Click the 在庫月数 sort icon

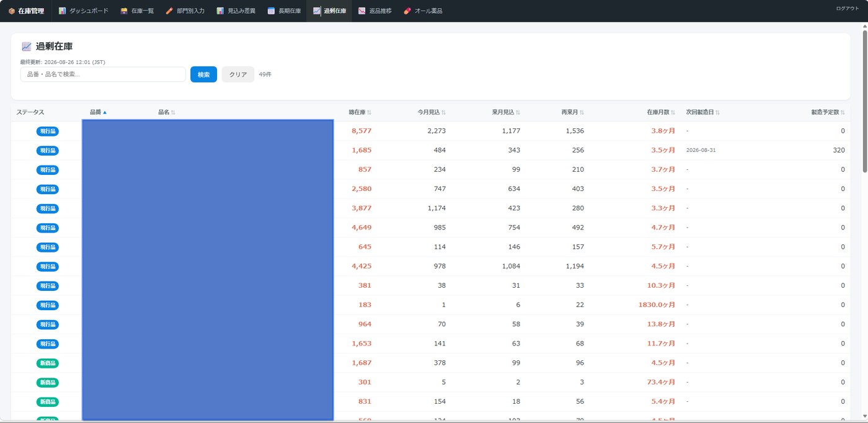[x=673, y=112]
